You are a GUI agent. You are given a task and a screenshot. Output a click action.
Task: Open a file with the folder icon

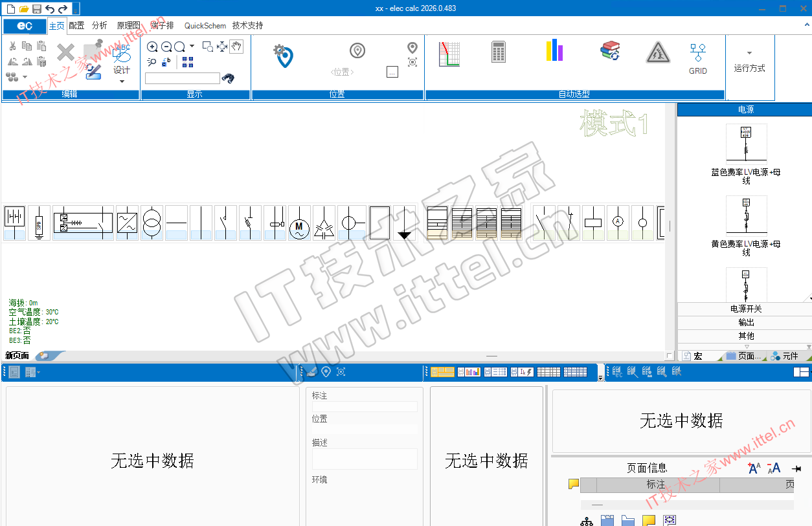[24, 8]
